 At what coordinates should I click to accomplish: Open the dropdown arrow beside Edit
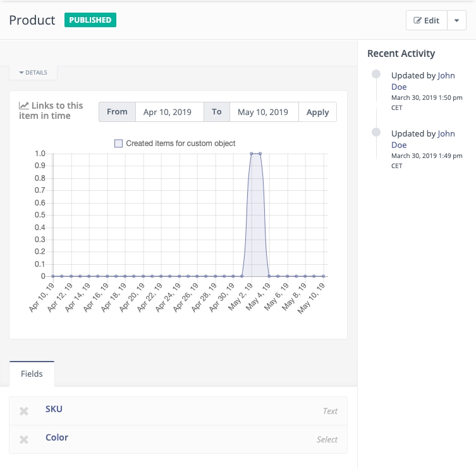click(x=456, y=20)
